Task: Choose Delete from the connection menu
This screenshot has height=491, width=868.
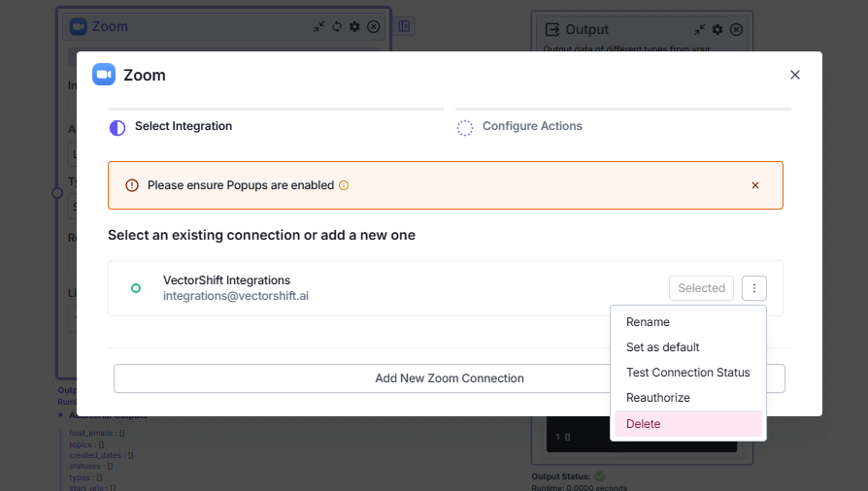Action: click(688, 423)
